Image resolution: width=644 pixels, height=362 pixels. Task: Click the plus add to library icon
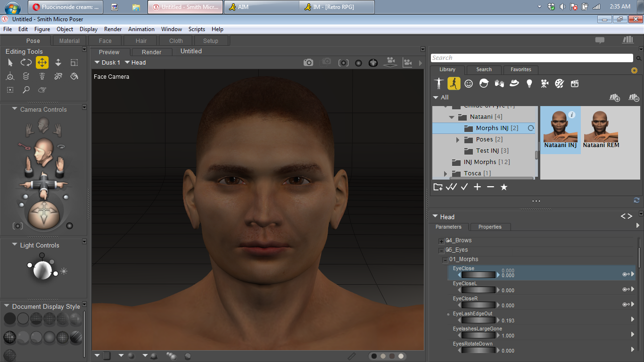(478, 187)
